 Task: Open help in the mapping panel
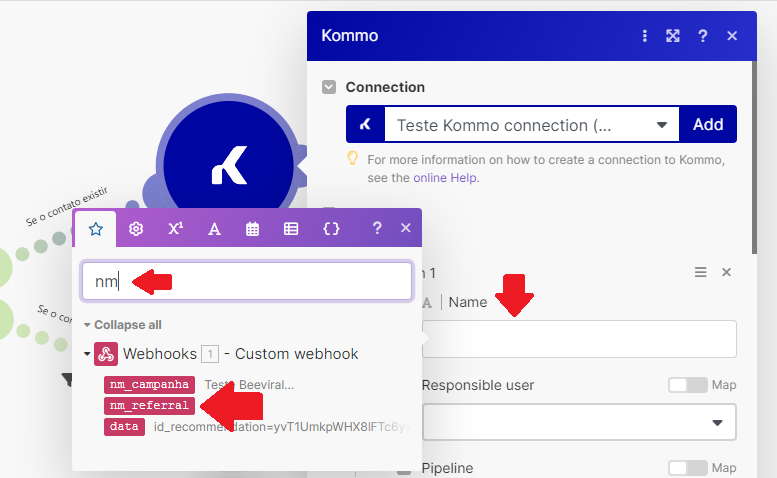point(377,228)
